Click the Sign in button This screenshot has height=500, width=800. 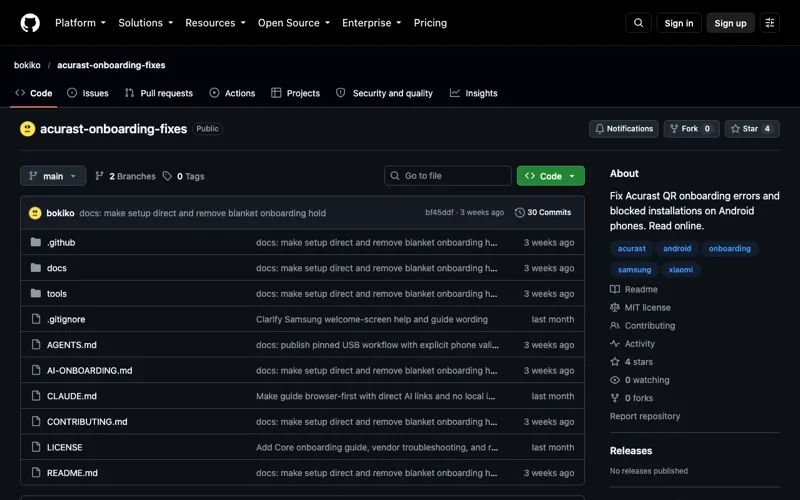[x=679, y=23]
